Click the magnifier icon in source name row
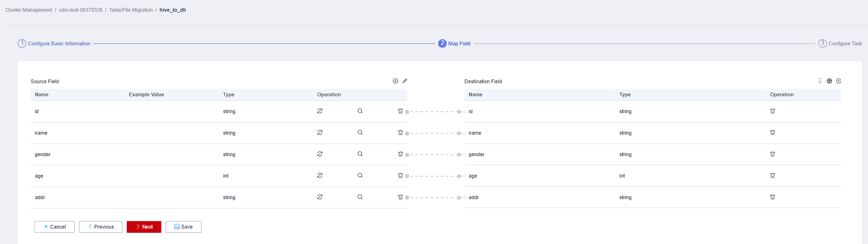 tap(360, 133)
